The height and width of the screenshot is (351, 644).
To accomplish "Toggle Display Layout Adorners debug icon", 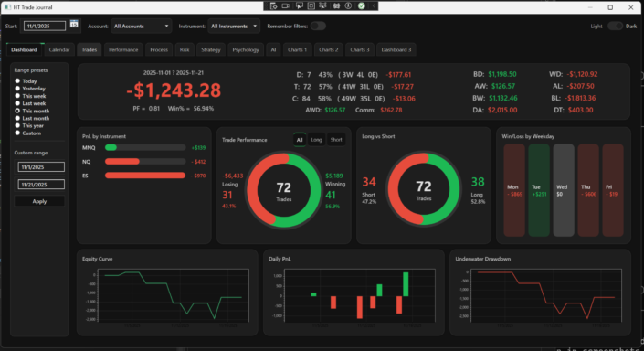I will 311,5.
